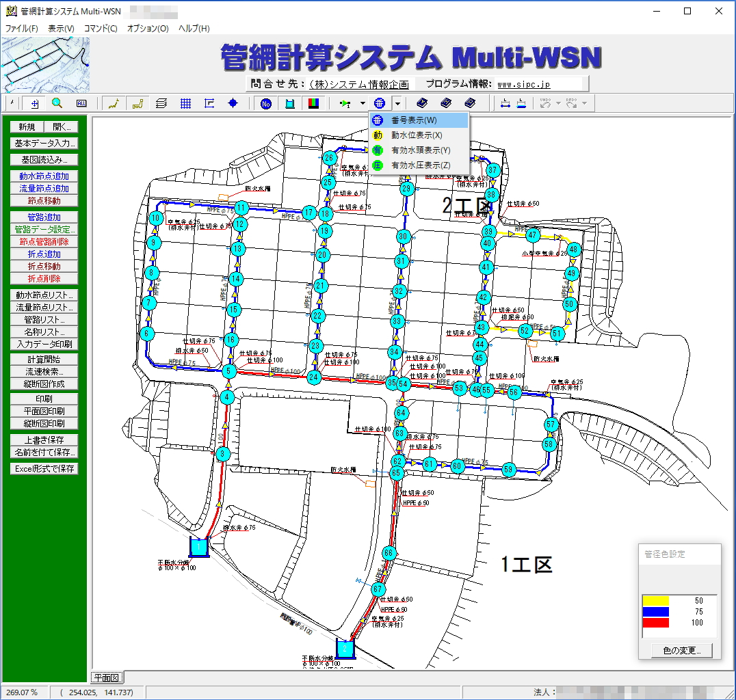This screenshot has height=700, width=736.
Task: Select the first yellow polyline drawing icon
Action: click(x=114, y=104)
